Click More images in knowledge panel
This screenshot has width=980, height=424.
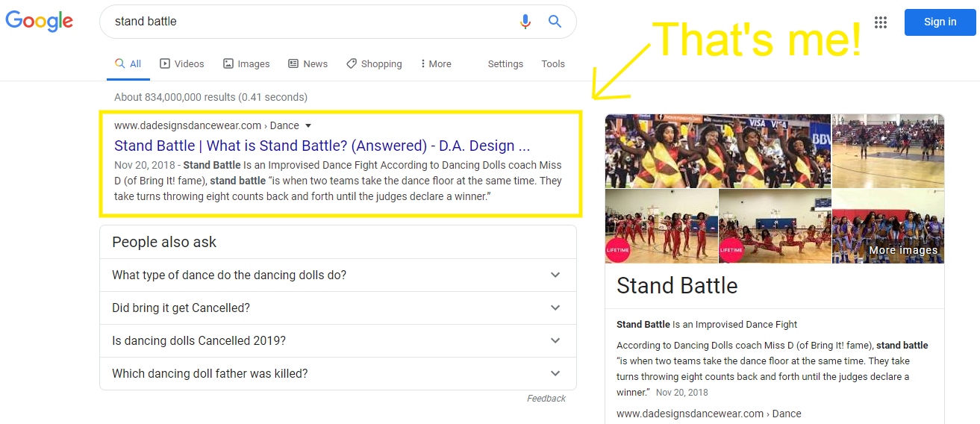point(888,226)
